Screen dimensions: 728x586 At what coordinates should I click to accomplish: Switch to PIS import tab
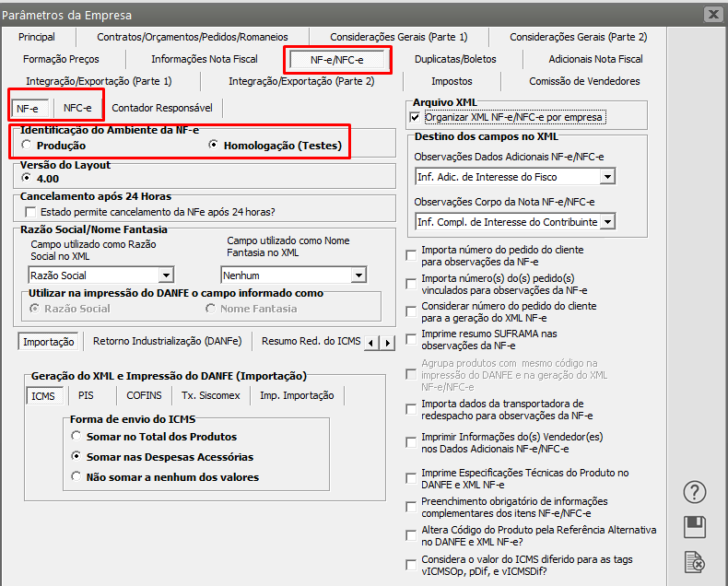pyautogui.click(x=86, y=395)
